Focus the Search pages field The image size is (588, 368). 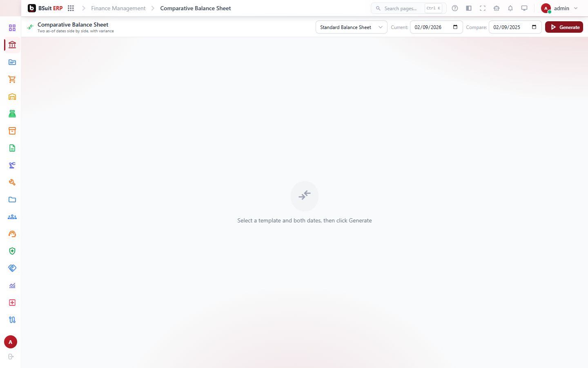pos(408,8)
